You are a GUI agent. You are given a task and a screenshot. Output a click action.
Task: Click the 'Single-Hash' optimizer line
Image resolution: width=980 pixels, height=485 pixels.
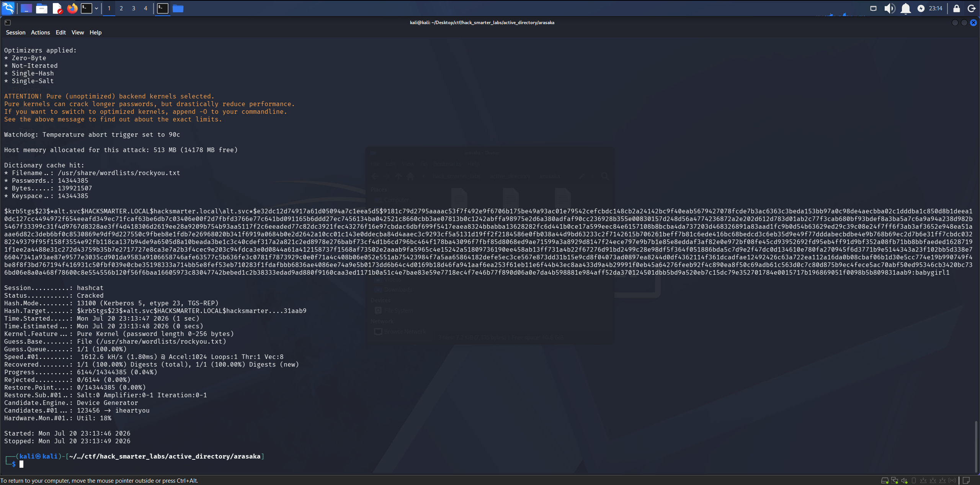pos(29,73)
